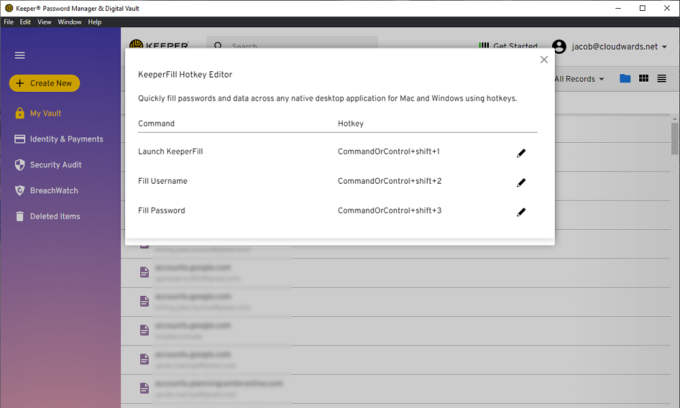Viewport: 680px width, 408px height.
Task: Expand the All Records filter dropdown
Action: point(581,78)
